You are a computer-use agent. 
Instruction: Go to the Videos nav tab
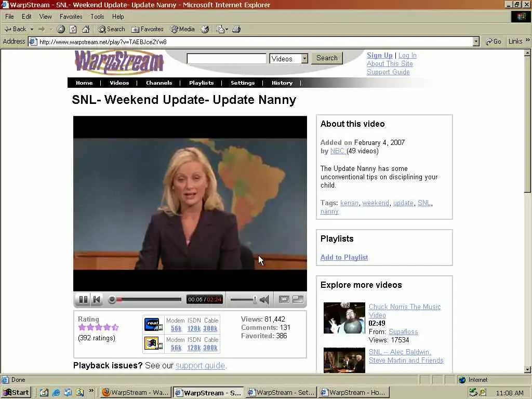(119, 83)
